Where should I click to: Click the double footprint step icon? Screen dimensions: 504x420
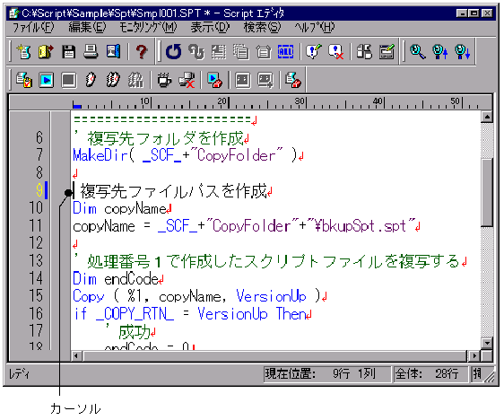(x=113, y=80)
